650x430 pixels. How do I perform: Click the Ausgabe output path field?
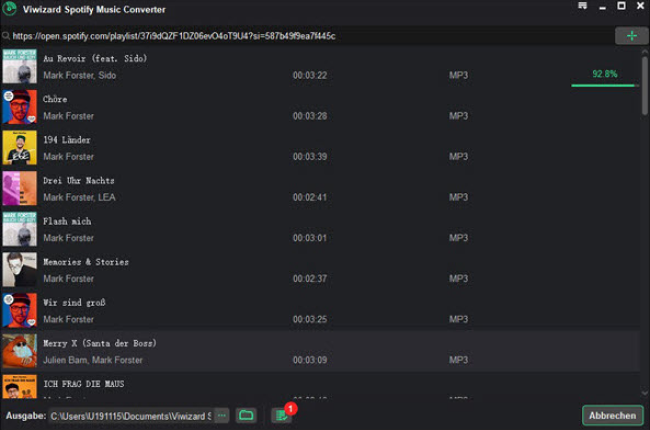128,415
